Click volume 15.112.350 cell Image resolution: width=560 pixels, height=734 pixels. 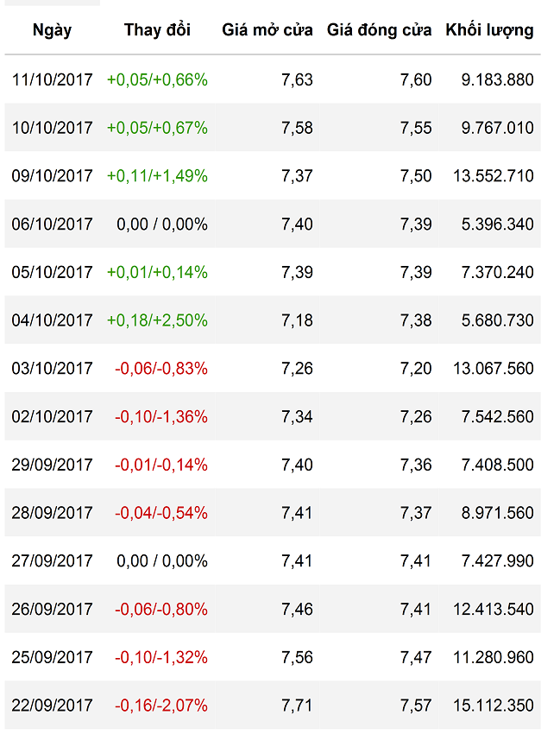493,706
